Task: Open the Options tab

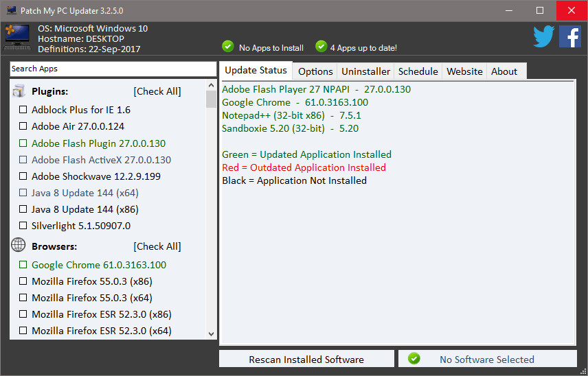Action: coord(315,71)
